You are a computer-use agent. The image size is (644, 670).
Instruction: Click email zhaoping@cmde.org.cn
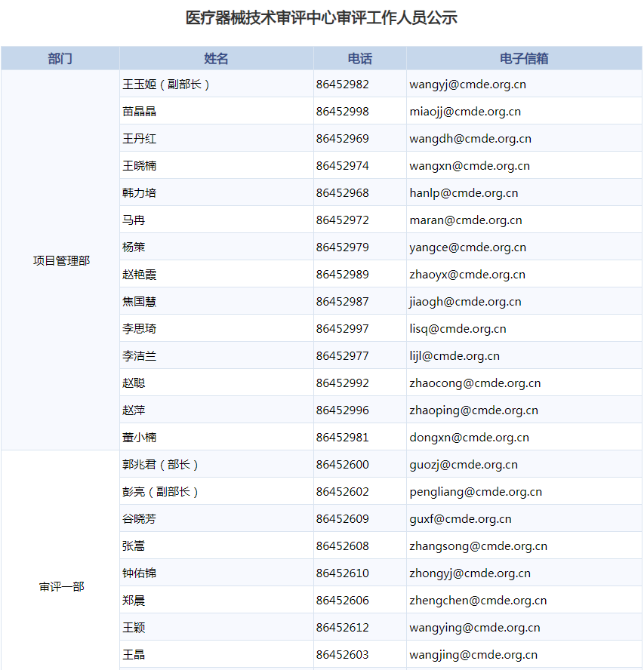(x=474, y=410)
